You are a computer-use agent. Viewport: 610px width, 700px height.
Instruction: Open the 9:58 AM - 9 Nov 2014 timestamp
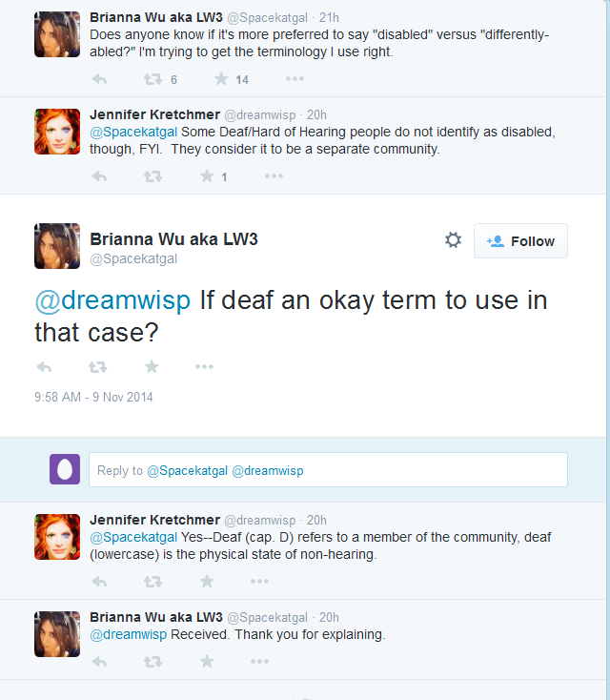coord(93,397)
